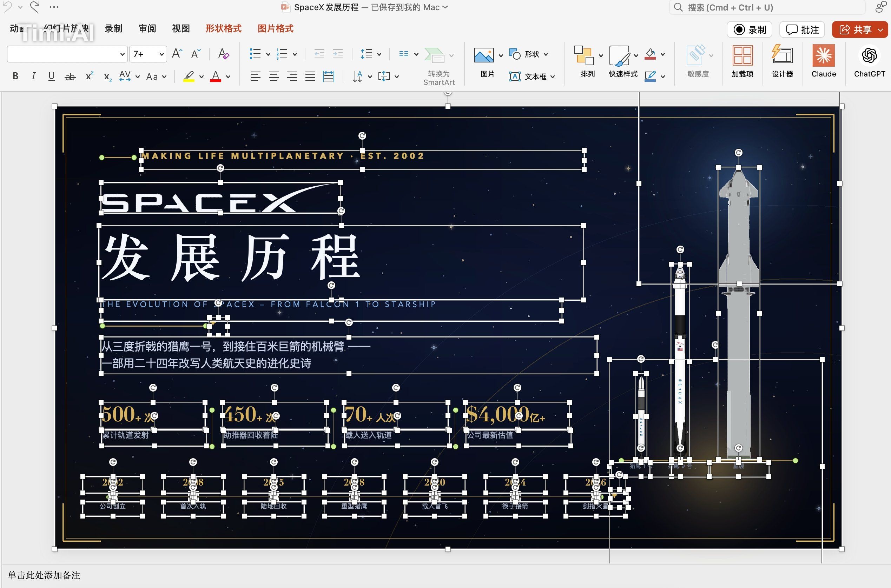The image size is (891, 588).
Task: Click the 录制 record button
Action: pyautogui.click(x=749, y=29)
